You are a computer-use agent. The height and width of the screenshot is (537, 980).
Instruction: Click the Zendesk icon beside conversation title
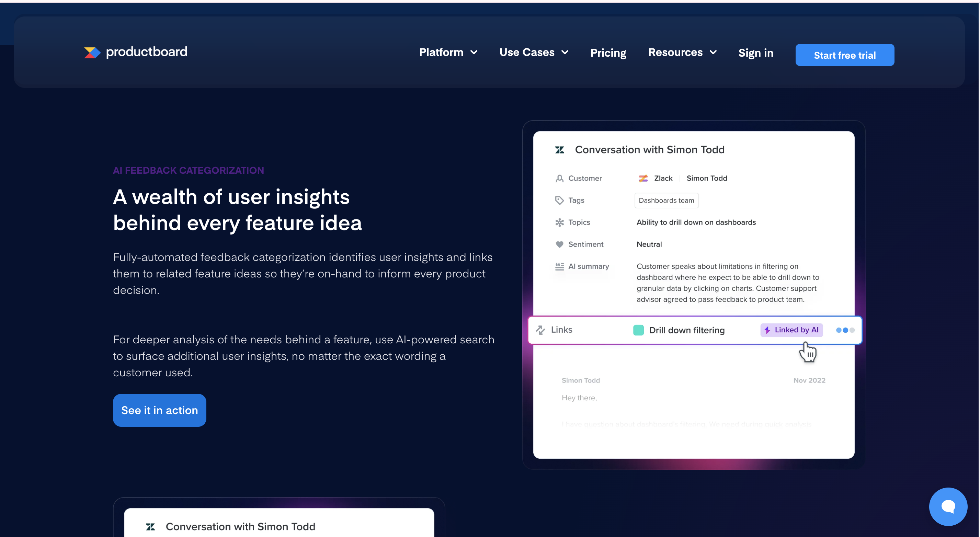coord(559,150)
